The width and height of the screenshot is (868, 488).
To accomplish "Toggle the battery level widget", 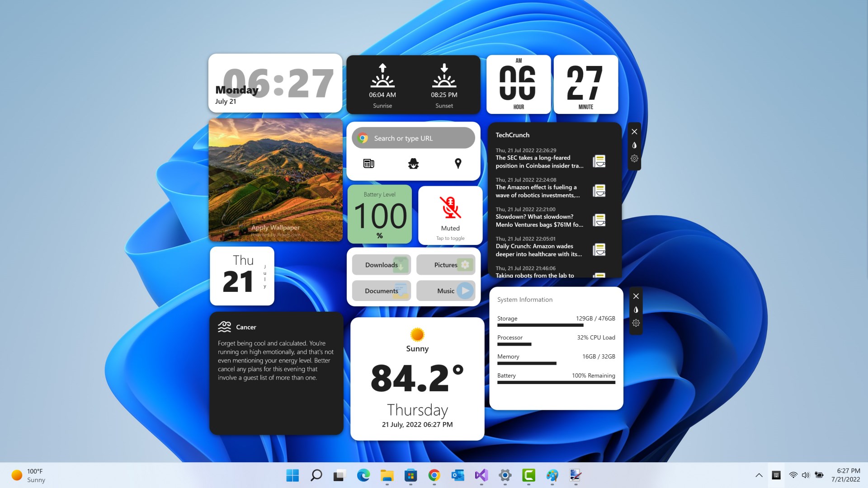I will click(380, 215).
